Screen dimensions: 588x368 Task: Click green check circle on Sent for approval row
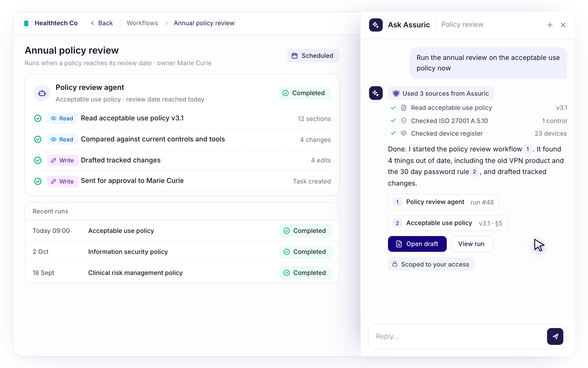point(38,181)
